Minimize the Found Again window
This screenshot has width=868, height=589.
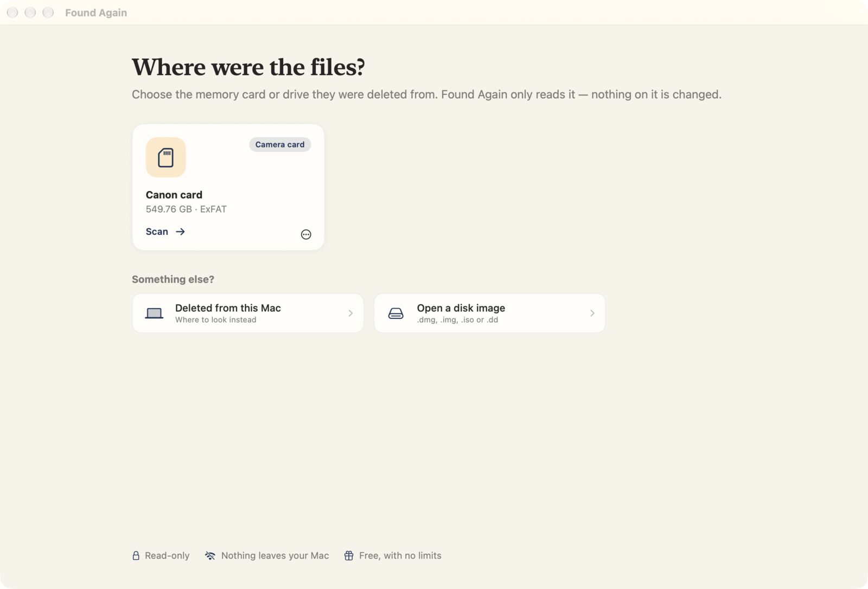(30, 12)
